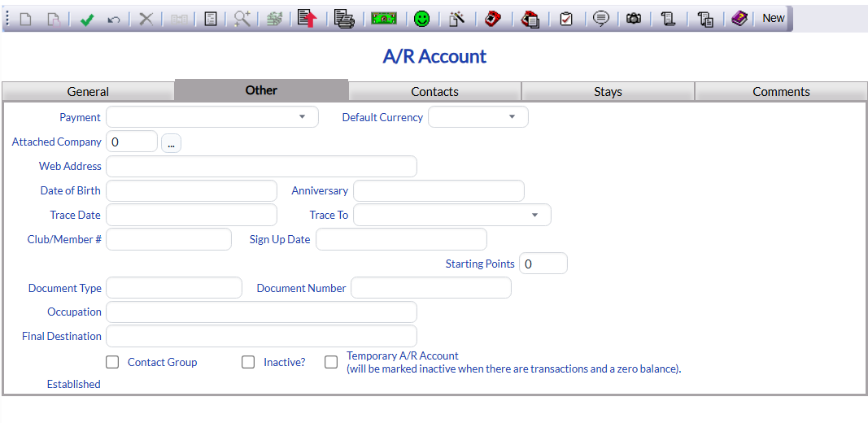
Task: Click the green dollar bill icon
Action: click(x=384, y=20)
